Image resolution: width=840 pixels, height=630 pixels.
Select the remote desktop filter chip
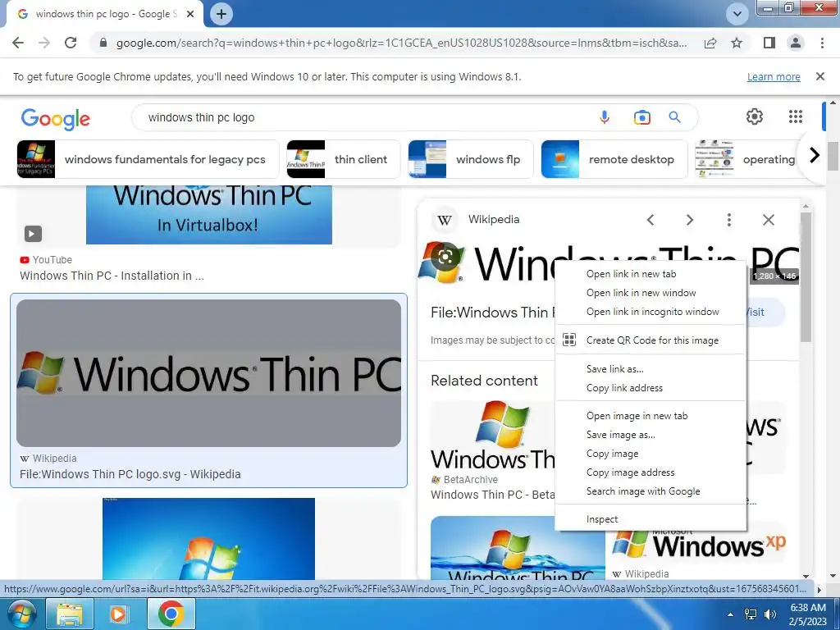coord(614,159)
